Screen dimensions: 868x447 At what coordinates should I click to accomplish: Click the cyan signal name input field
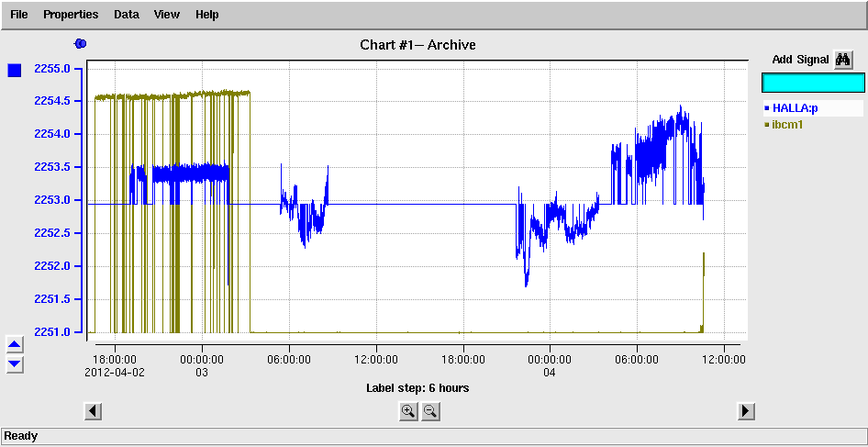[813, 83]
